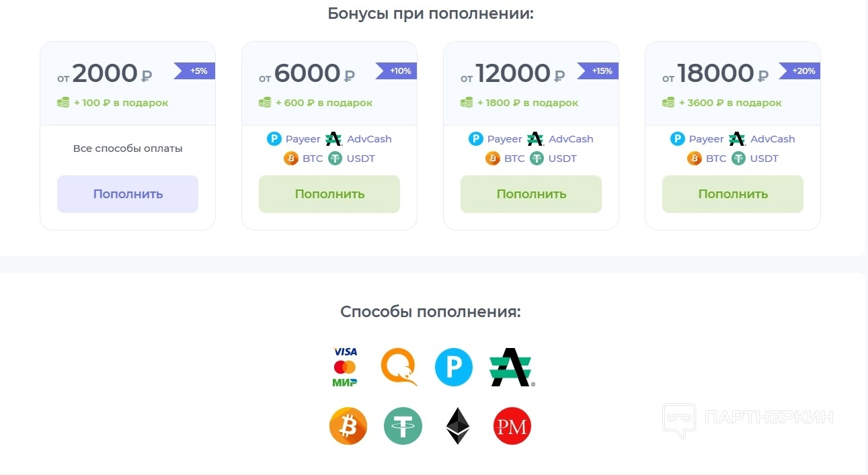868x475 pixels.
Task: Click the BTC icon in 12000 ₽ card
Action: click(x=493, y=159)
